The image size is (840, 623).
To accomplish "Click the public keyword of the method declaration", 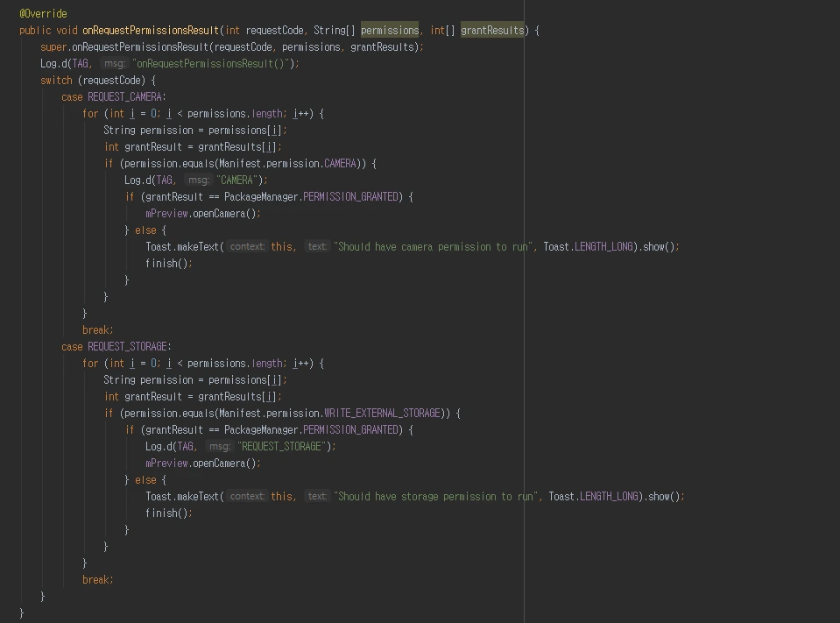I will tap(35, 30).
